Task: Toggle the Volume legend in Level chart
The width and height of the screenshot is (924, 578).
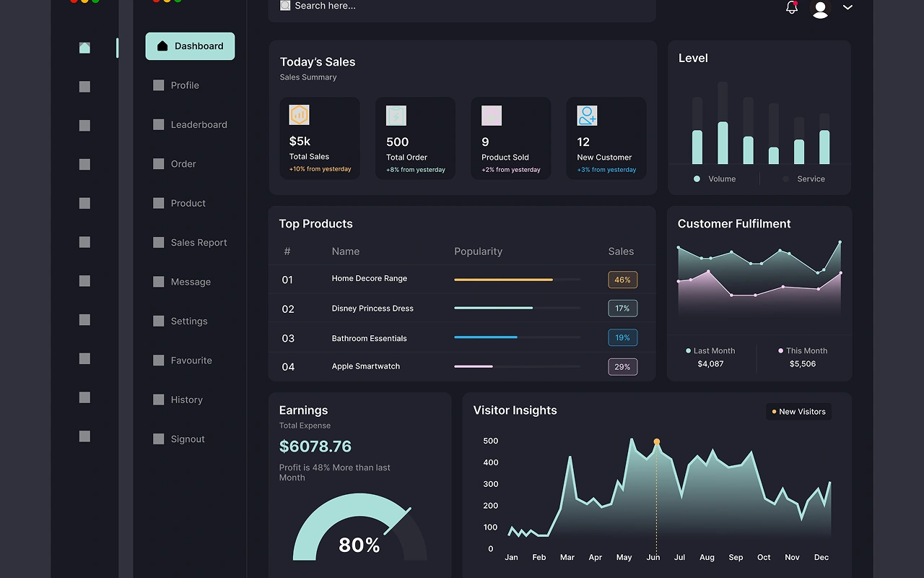Action: [x=714, y=179]
